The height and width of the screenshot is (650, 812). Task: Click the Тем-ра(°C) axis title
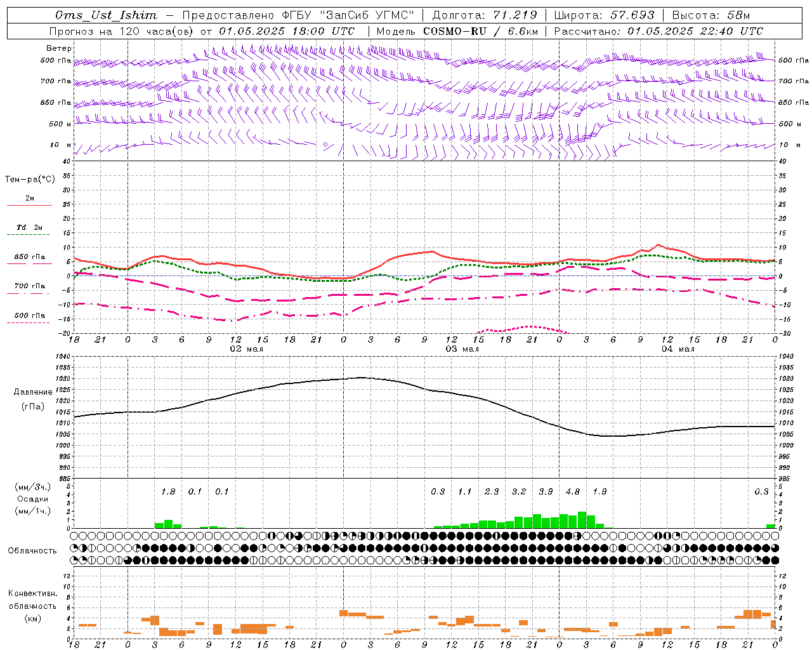(30, 180)
